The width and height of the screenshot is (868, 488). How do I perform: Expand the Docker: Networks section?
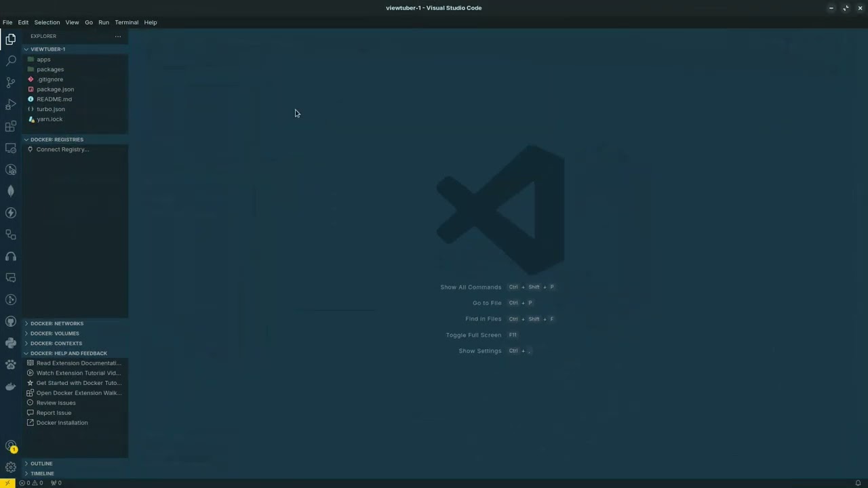tap(75, 323)
